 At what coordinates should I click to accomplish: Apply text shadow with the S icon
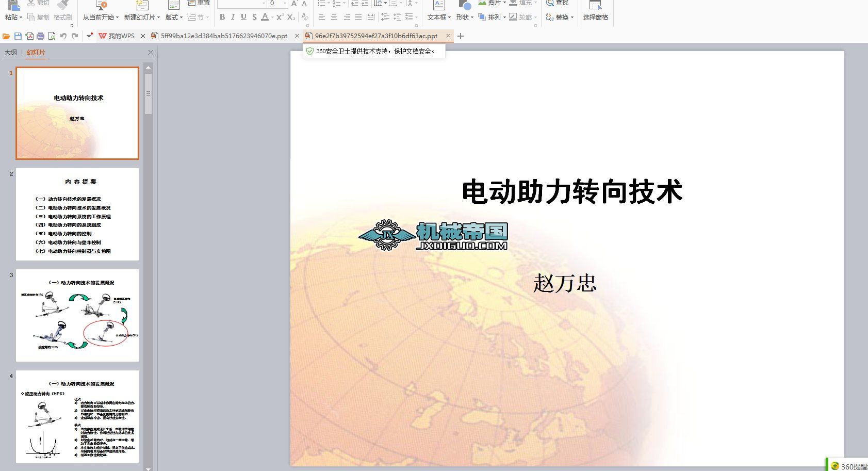[x=254, y=17]
